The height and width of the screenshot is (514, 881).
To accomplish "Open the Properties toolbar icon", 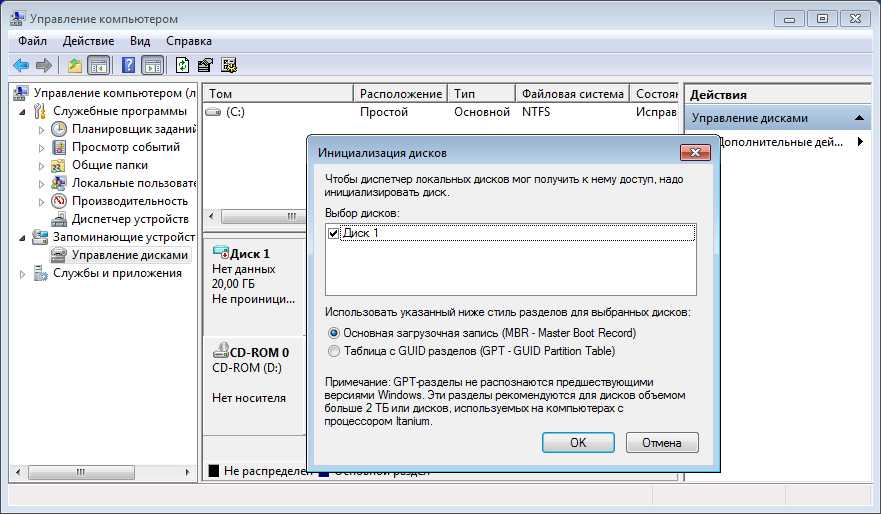I will (205, 66).
